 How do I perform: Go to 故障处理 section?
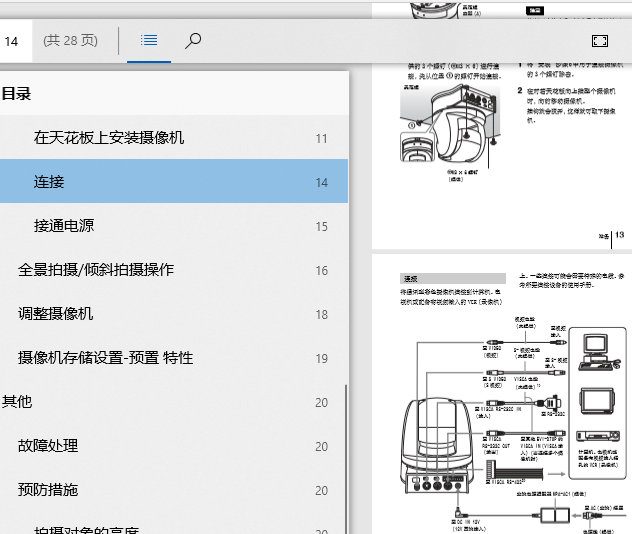pos(48,446)
